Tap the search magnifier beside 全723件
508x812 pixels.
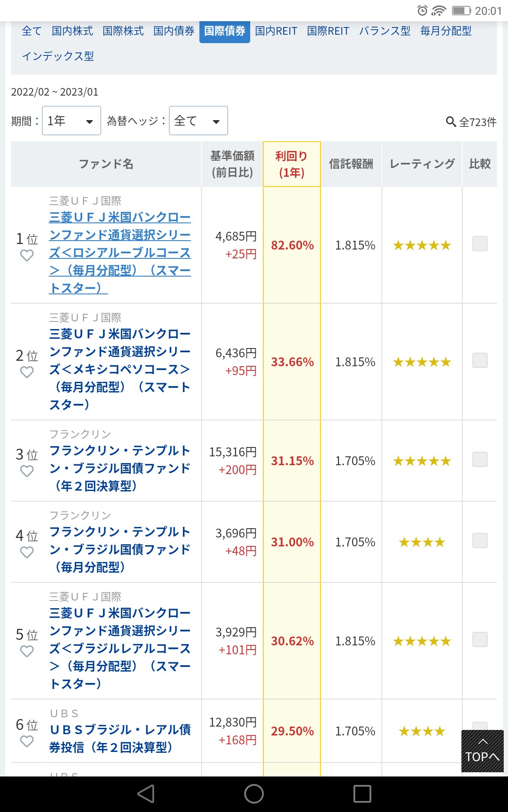(451, 122)
